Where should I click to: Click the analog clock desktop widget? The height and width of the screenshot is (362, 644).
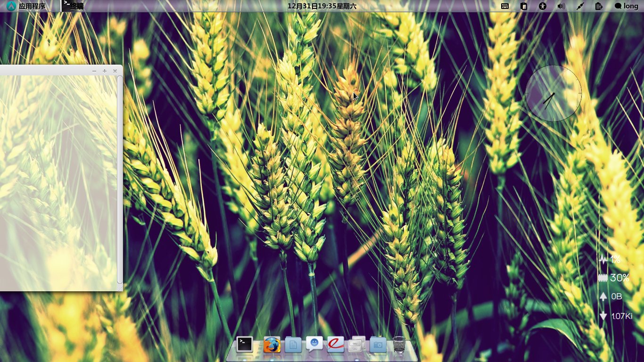pyautogui.click(x=553, y=93)
